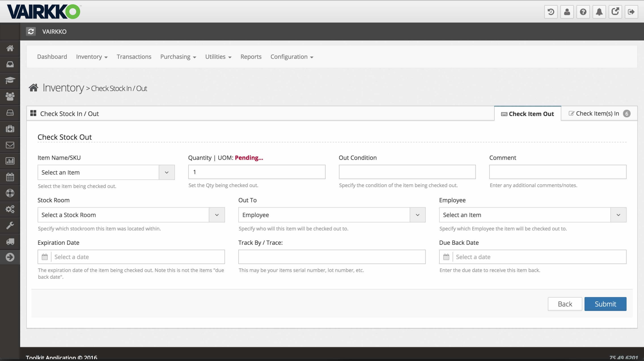Click the Track By / Trace input field
Screen dimensions: 644x361
tap(332, 257)
